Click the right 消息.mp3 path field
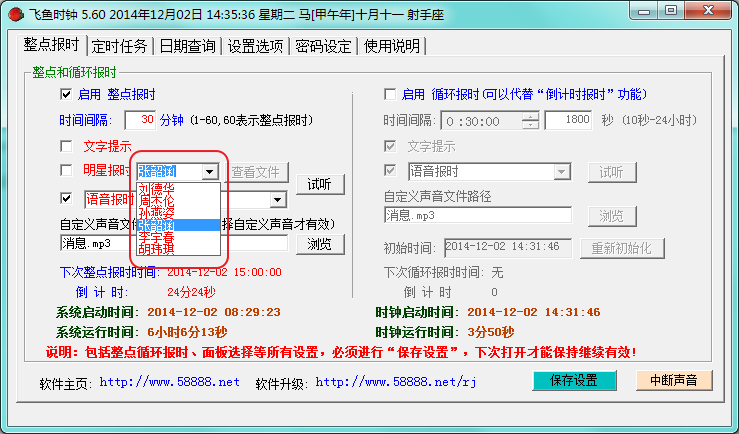This screenshot has height=434, width=739. point(478,215)
